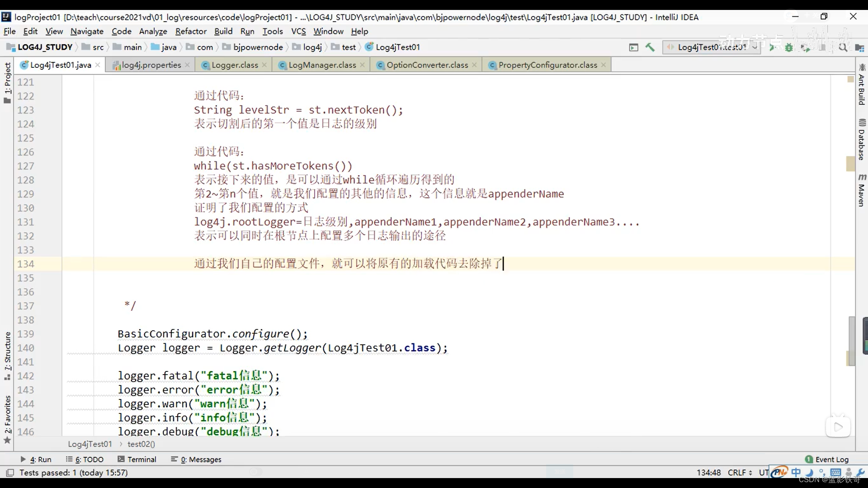Close the log4j.properties tab
Image resolution: width=868 pixels, height=488 pixels.
click(x=187, y=65)
